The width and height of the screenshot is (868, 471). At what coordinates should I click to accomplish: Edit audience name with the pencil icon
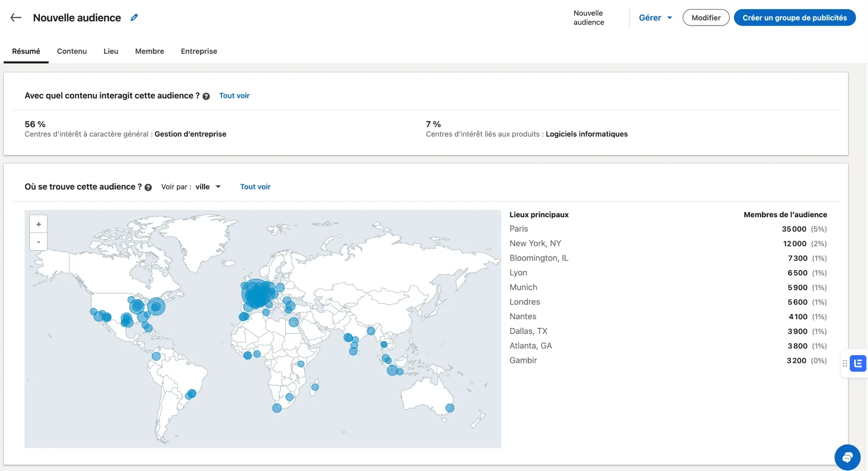(x=134, y=17)
